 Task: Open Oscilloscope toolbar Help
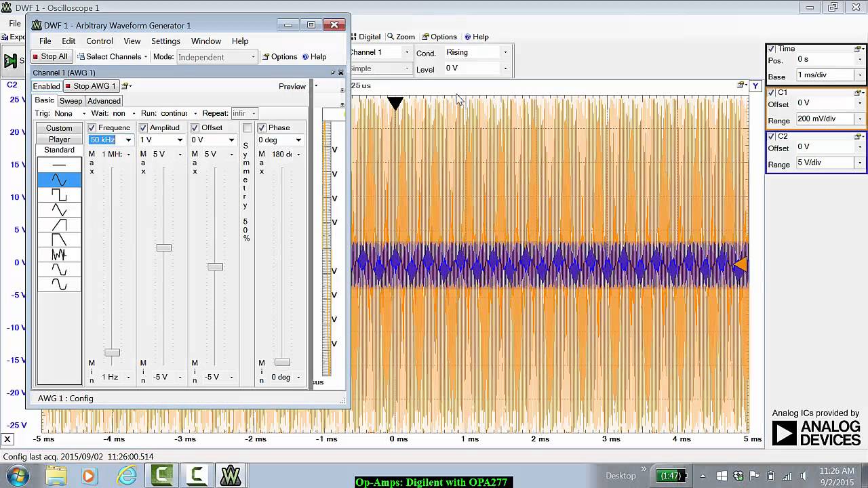[x=477, y=37]
